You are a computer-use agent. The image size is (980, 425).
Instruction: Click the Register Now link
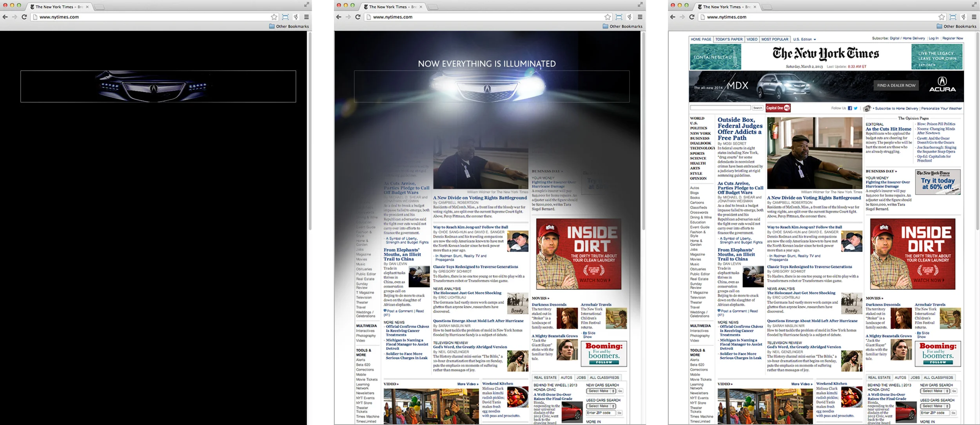pos(953,38)
